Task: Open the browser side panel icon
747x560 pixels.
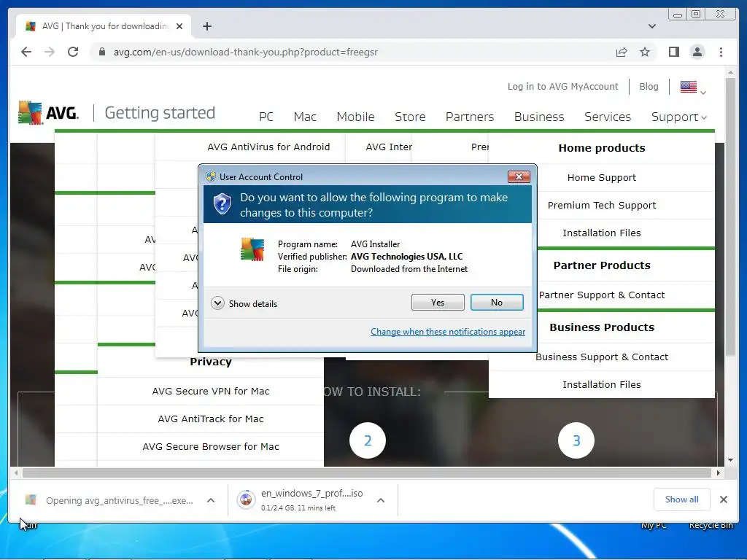Action: [x=673, y=52]
